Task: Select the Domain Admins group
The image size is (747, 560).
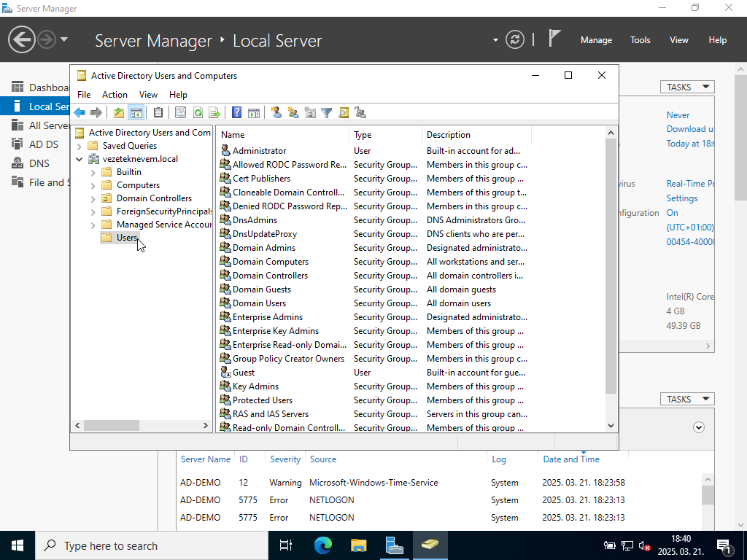Action: [264, 248]
